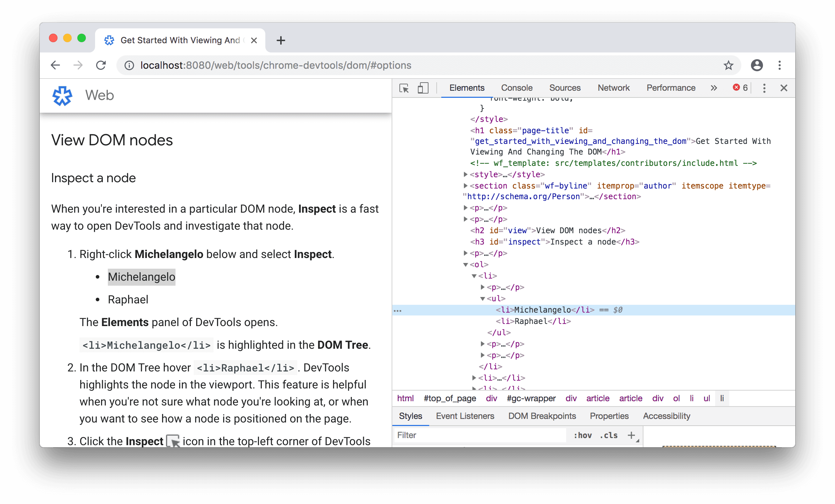Open the Console tab in DevTools
Viewport: 835px width, 504px height.
point(516,88)
